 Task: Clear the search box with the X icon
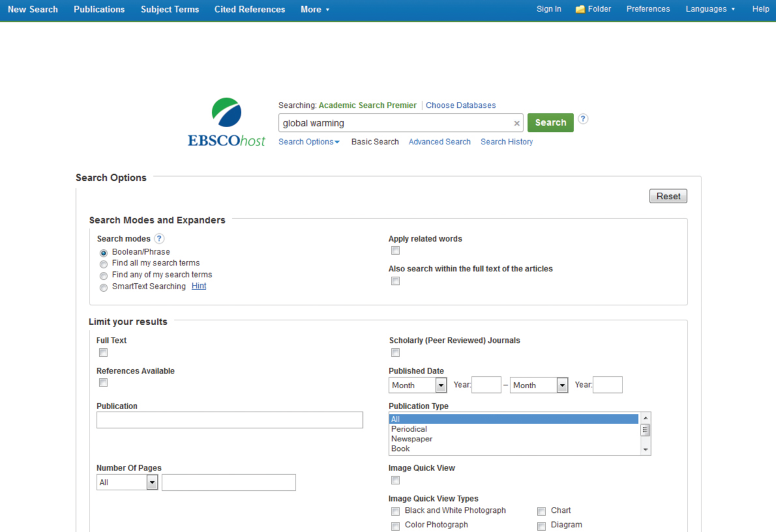pyautogui.click(x=517, y=123)
